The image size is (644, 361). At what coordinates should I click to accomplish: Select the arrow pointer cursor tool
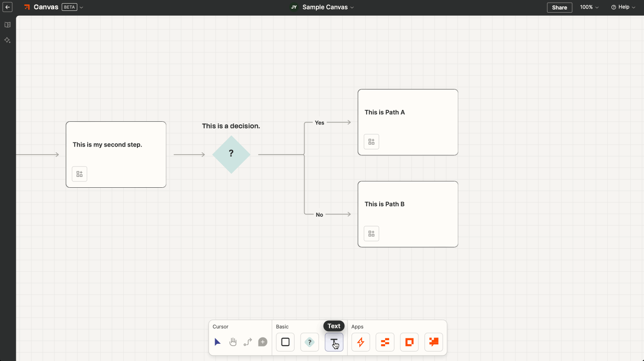pyautogui.click(x=218, y=342)
